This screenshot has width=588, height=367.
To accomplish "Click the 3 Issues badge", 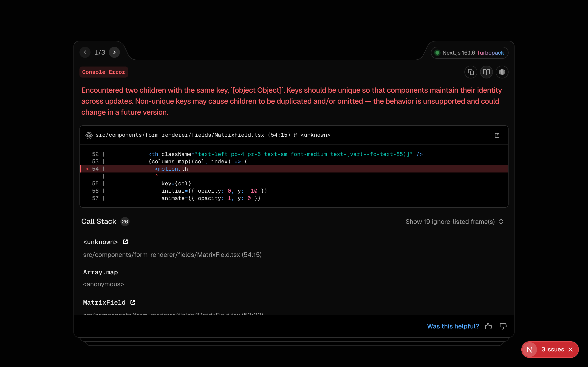I will tap(553, 350).
